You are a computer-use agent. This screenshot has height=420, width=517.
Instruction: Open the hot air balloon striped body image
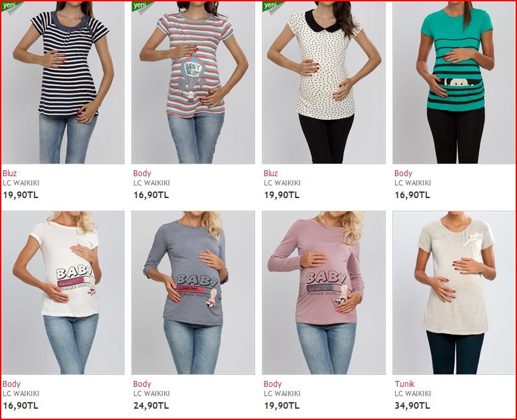pyautogui.click(x=194, y=83)
